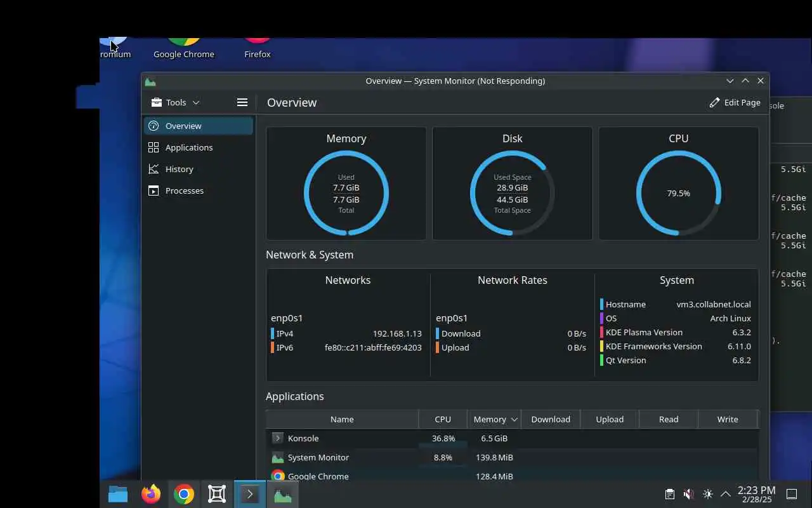Select the Overview page in sidebar
Image resolution: width=812 pixels, height=508 pixels.
coord(199,126)
